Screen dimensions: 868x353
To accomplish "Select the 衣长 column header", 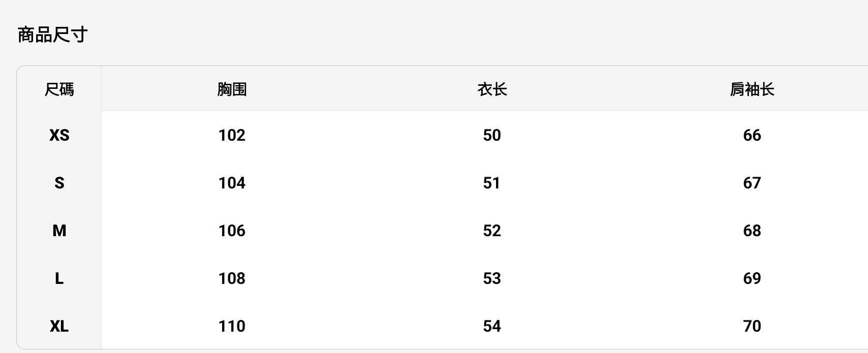I will click(492, 89).
